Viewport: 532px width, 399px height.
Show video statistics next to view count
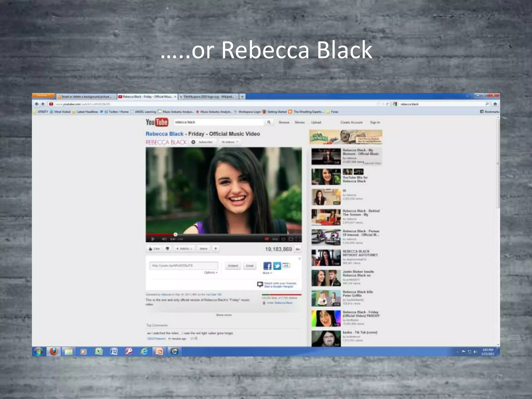click(x=298, y=249)
